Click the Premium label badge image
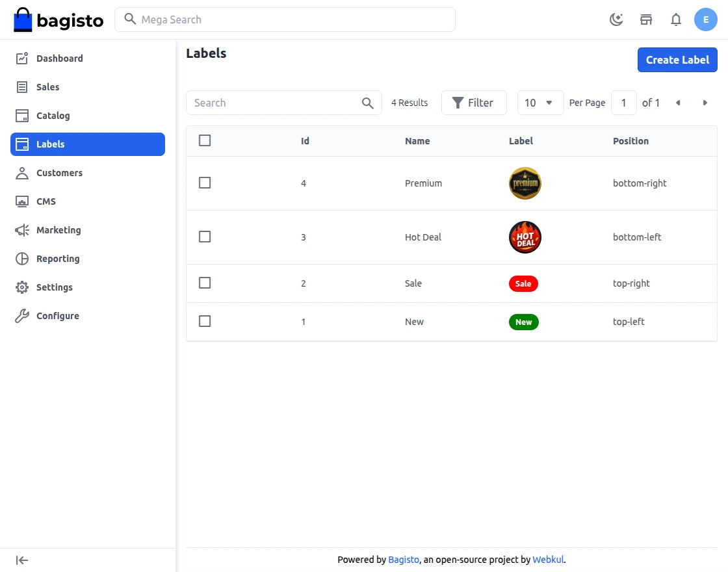The height and width of the screenshot is (572, 728). (x=525, y=183)
